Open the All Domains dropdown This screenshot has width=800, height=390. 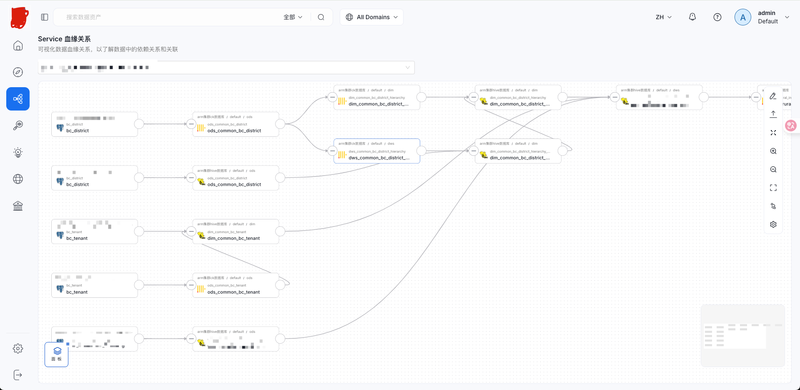371,17
